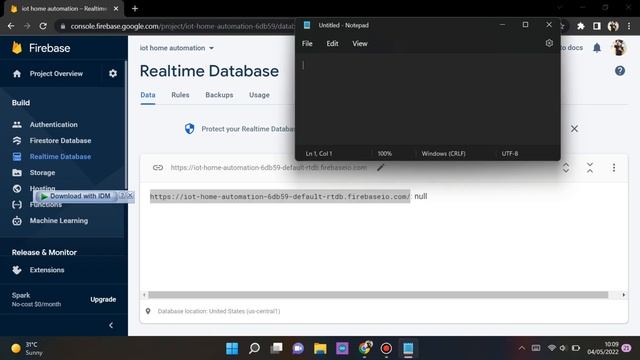
Task: Switch to the Data tab
Action: [x=148, y=95]
